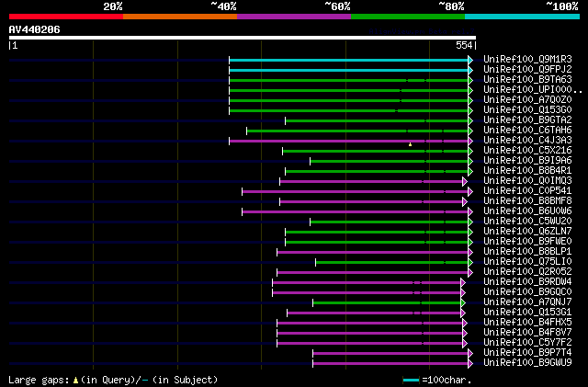Select the UniRef100_B8B4R1 label
The height and width of the screenshot is (387, 588).
[527, 171]
